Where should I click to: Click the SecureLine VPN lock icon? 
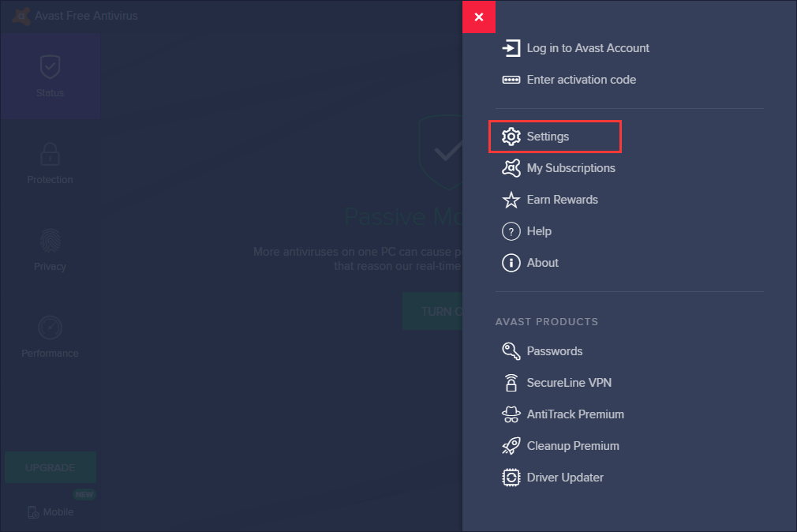511,383
